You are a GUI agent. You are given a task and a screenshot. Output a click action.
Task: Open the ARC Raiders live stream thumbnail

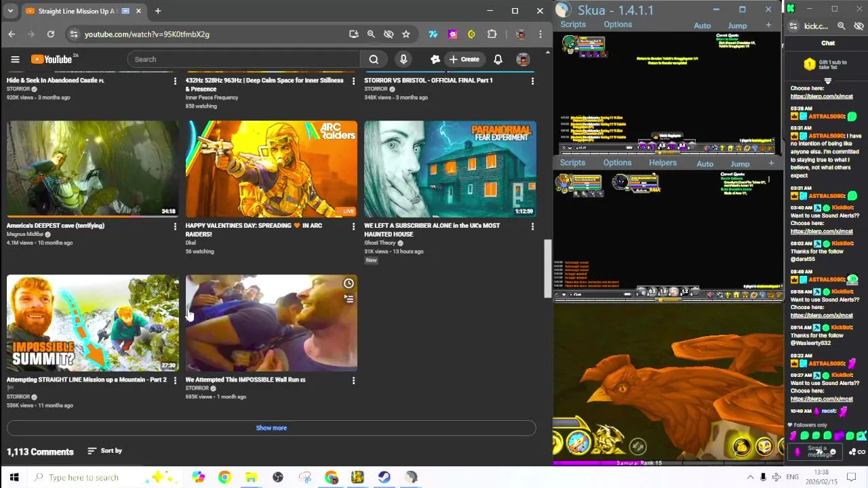pos(271,169)
